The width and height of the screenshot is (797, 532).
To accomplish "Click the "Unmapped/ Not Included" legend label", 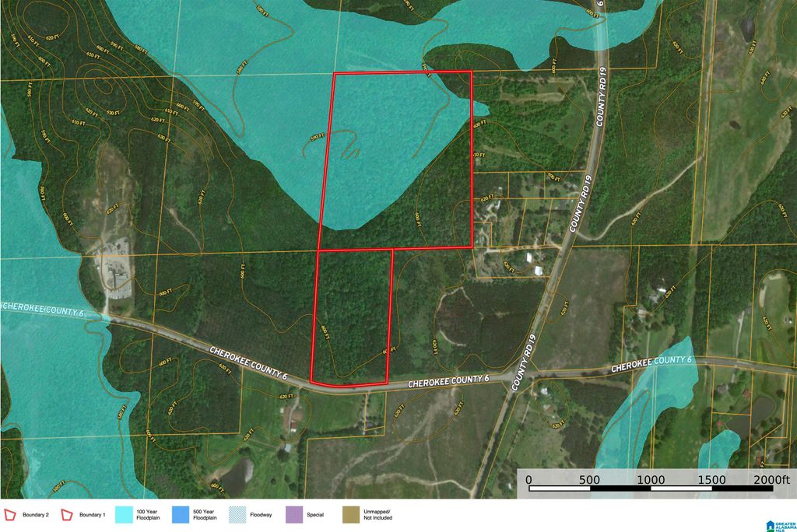I will 377,515.
